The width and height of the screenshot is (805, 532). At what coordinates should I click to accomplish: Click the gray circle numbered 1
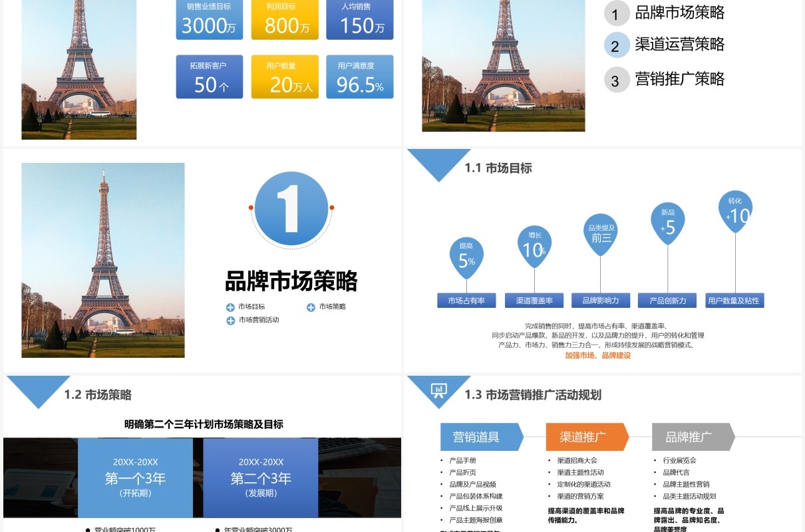coord(616,14)
